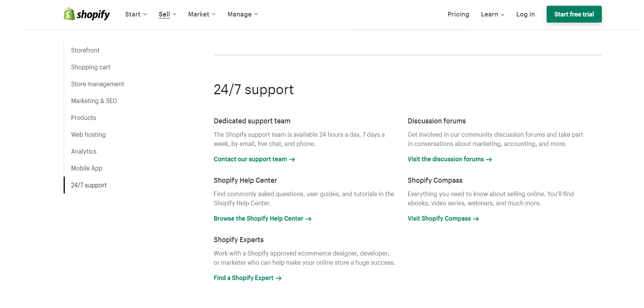Select Products in the sidebar

click(84, 118)
